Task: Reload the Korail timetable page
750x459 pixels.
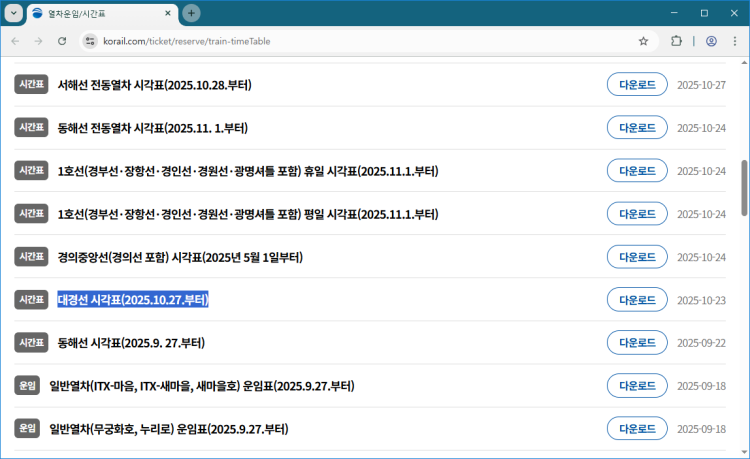Action: 62,41
